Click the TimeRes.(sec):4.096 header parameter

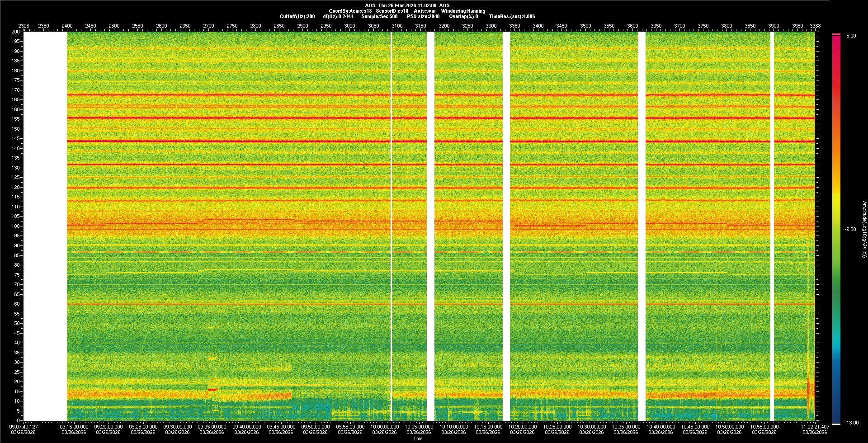coord(512,16)
